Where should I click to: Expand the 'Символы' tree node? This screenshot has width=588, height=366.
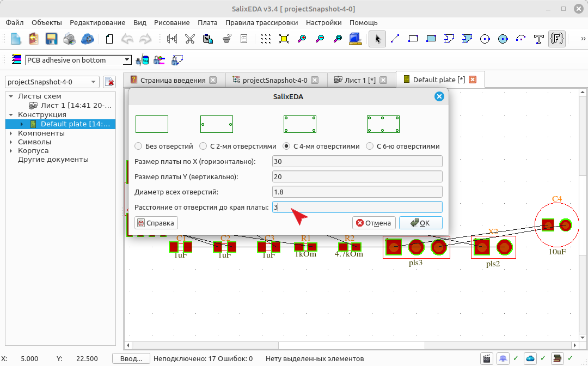(x=11, y=142)
